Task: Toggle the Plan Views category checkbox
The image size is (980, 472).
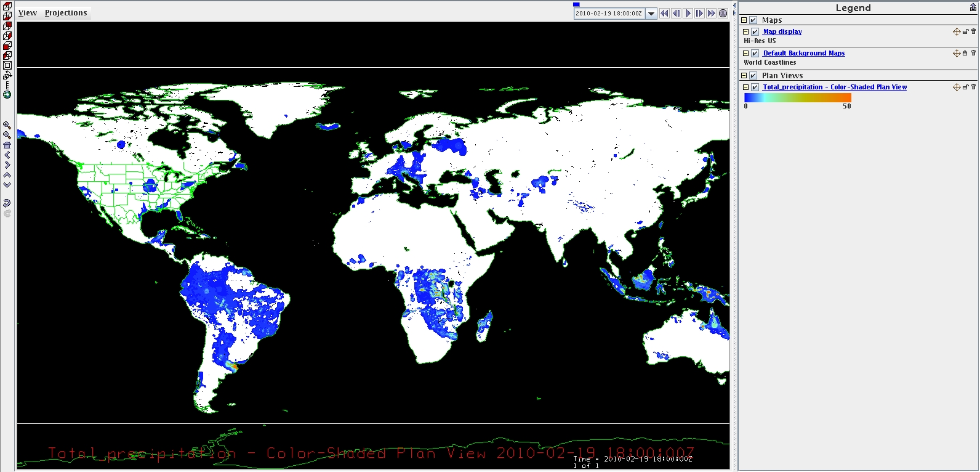Action: point(753,76)
